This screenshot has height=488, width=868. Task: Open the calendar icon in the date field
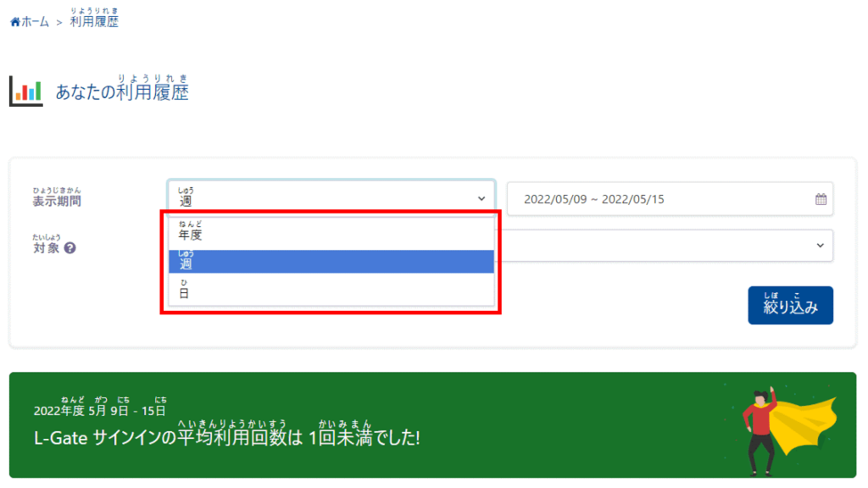point(821,199)
